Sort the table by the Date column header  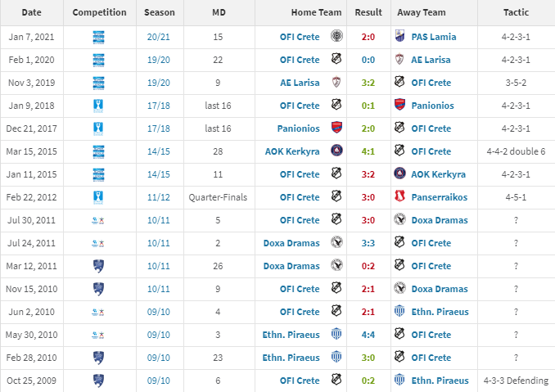point(31,12)
